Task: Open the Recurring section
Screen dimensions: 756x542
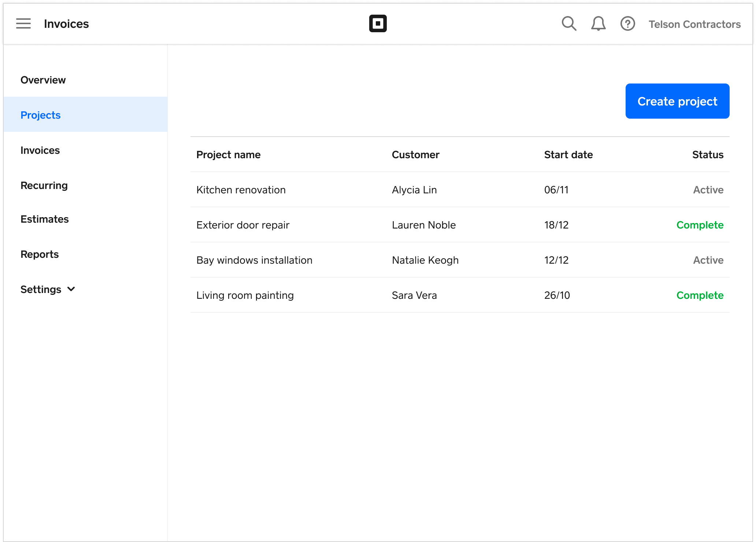Action: click(44, 185)
